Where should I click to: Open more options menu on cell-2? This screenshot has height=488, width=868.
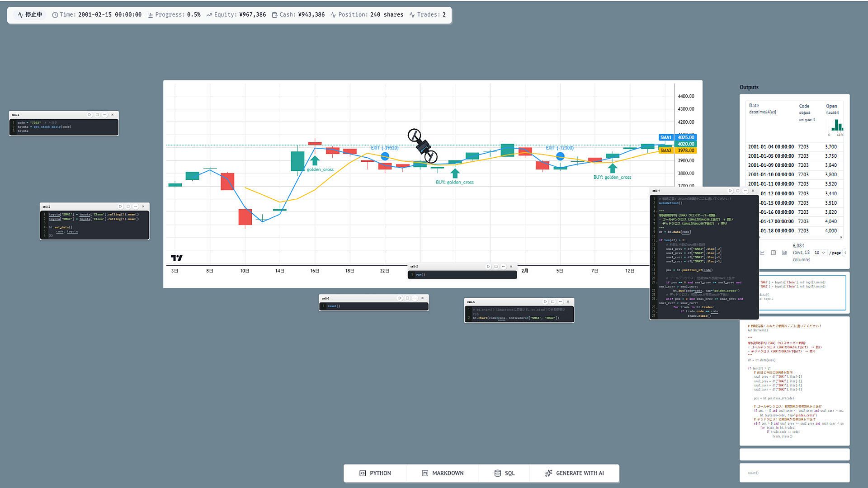pyautogui.click(x=136, y=206)
